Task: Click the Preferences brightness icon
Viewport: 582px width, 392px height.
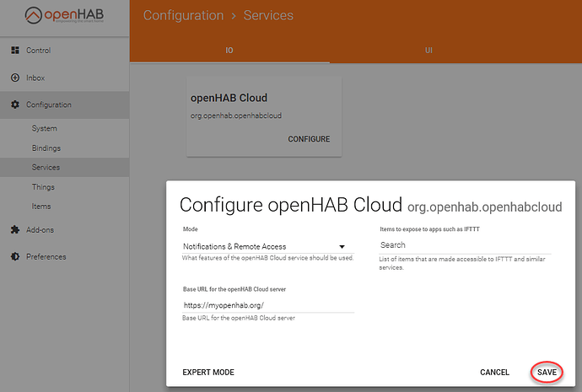Action: (15, 256)
